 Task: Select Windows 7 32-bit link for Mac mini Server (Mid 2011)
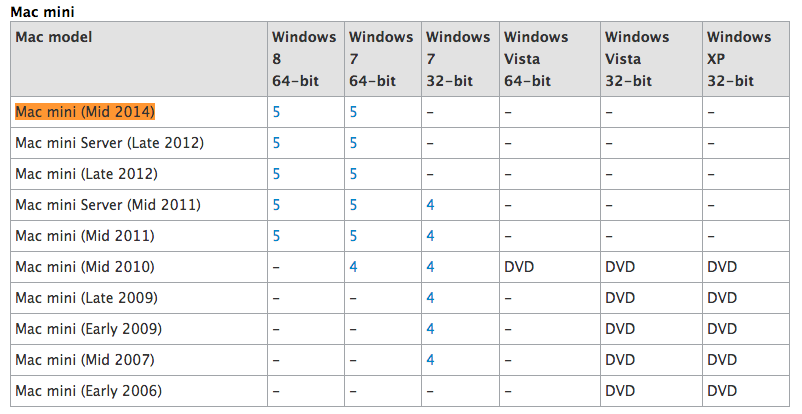point(431,205)
